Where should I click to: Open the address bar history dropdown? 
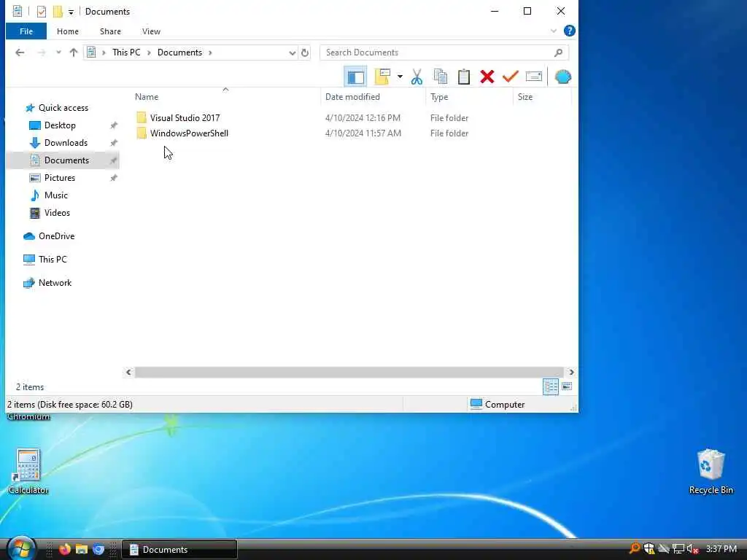click(292, 52)
